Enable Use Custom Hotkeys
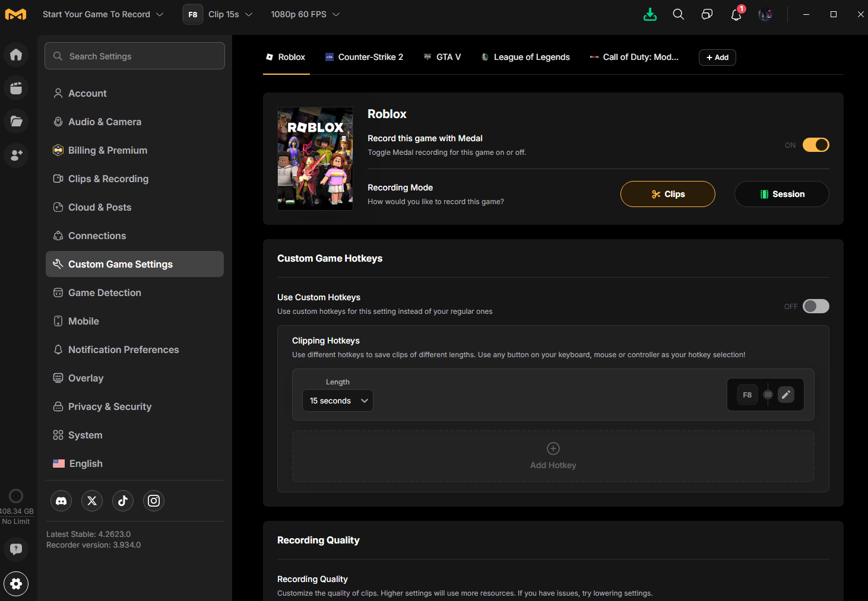This screenshot has height=601, width=868. click(x=815, y=306)
